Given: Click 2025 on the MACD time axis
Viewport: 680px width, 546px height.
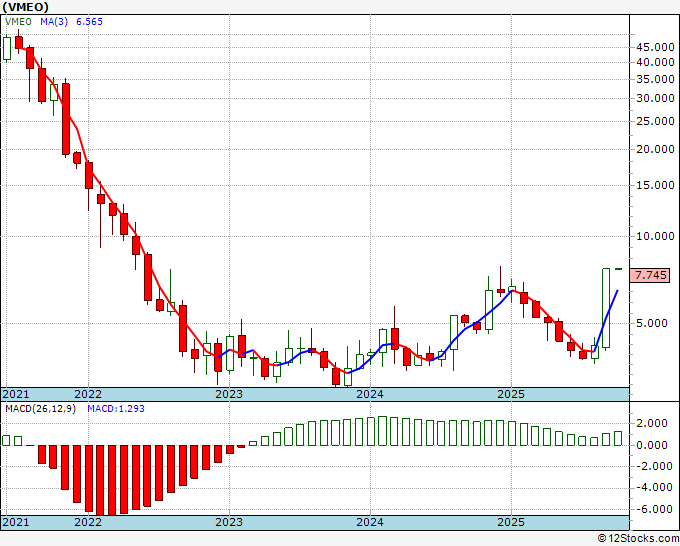Looking at the screenshot, I should 511,522.
